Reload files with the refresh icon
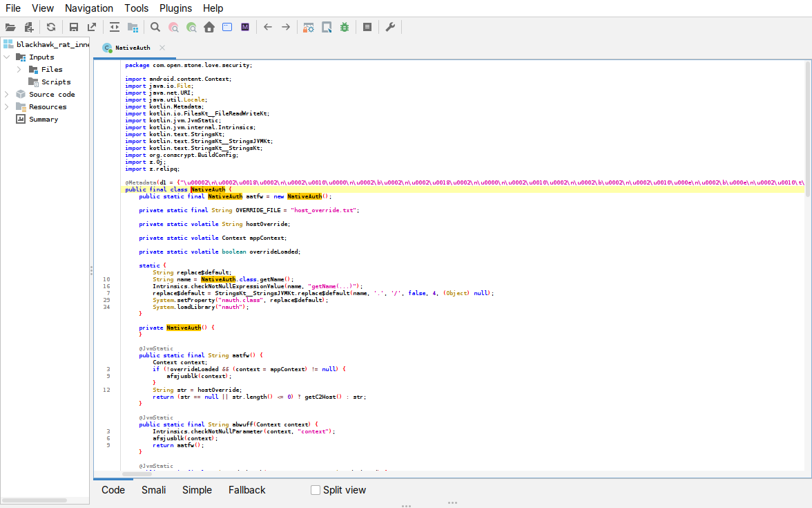Screen dimensions: 812x508 pos(51,28)
